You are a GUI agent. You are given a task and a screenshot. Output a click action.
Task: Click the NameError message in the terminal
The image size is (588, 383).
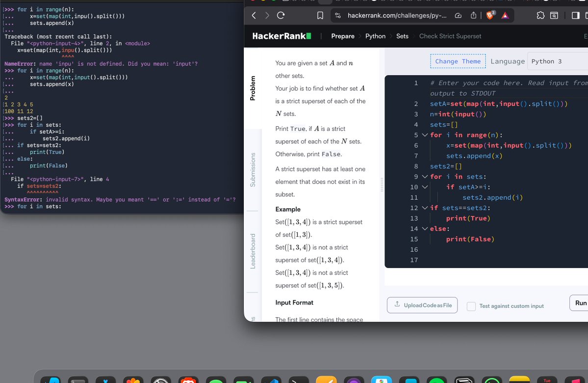(101, 64)
